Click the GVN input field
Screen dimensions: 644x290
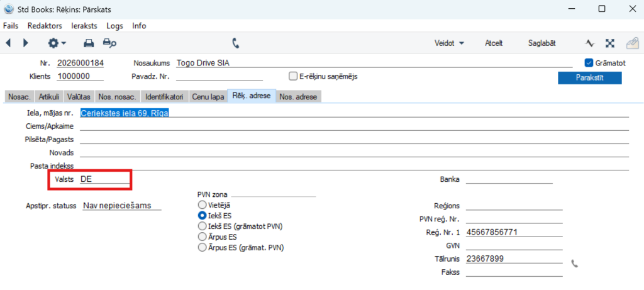tap(514, 245)
